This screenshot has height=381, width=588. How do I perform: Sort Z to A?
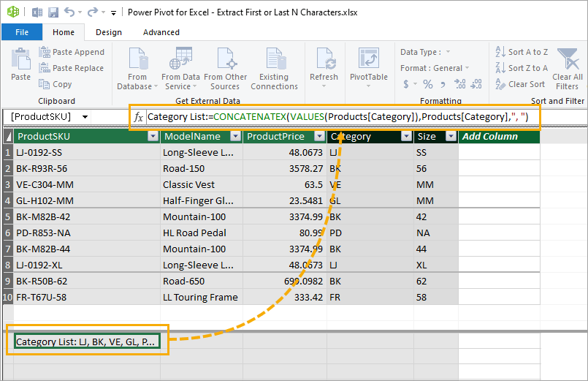522,68
